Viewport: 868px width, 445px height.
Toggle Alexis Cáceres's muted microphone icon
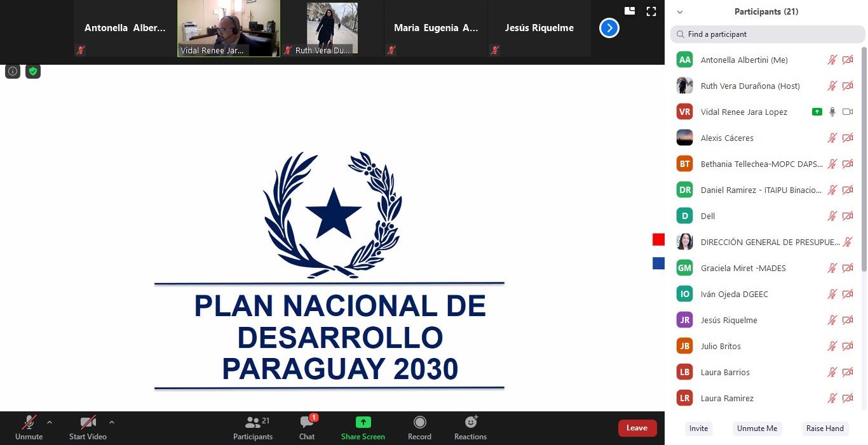pyautogui.click(x=832, y=138)
